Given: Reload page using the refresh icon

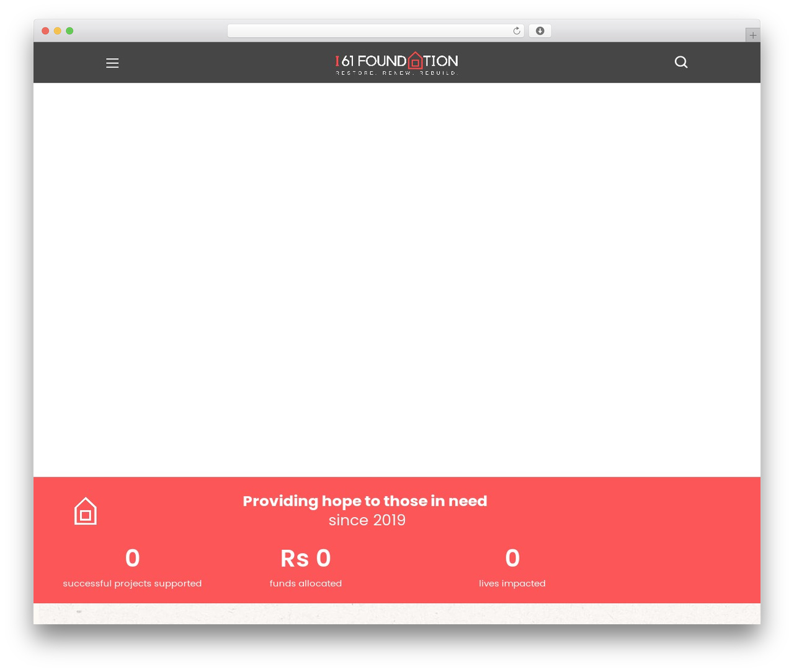Looking at the screenshot, I should coord(517,31).
